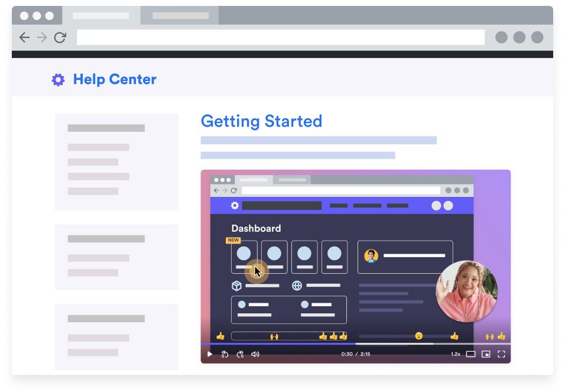This screenshot has width=565, height=392.
Task: Click the raised hands emoji in timeline box
Action: (274, 336)
